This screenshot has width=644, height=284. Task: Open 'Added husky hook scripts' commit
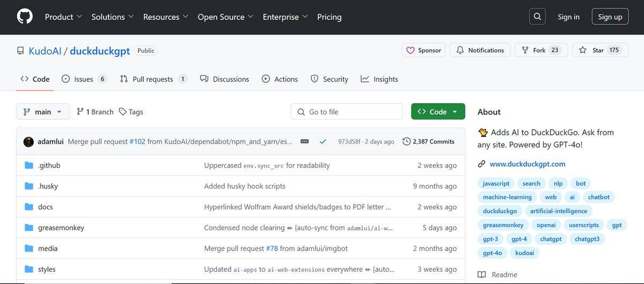coord(245,186)
